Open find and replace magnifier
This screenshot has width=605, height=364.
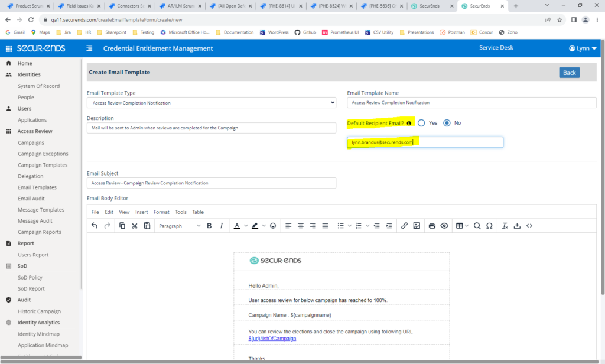pos(477,226)
